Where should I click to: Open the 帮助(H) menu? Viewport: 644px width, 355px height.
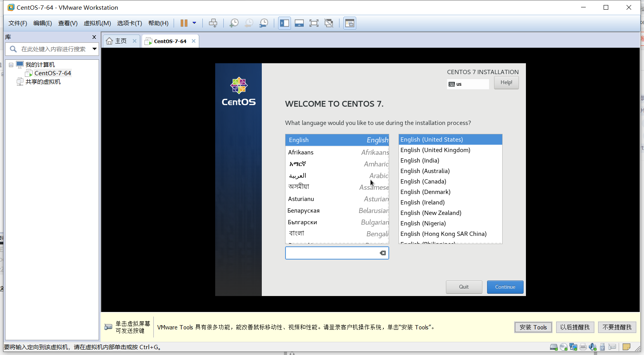tap(158, 23)
